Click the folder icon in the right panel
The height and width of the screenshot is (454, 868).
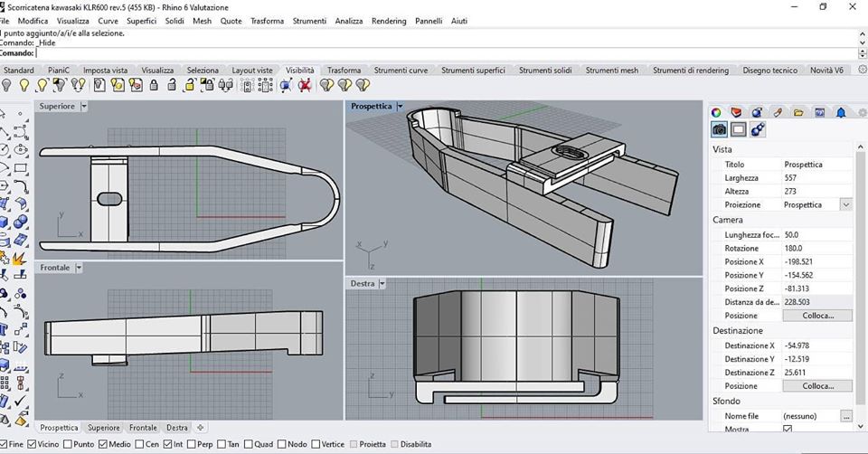point(799,112)
